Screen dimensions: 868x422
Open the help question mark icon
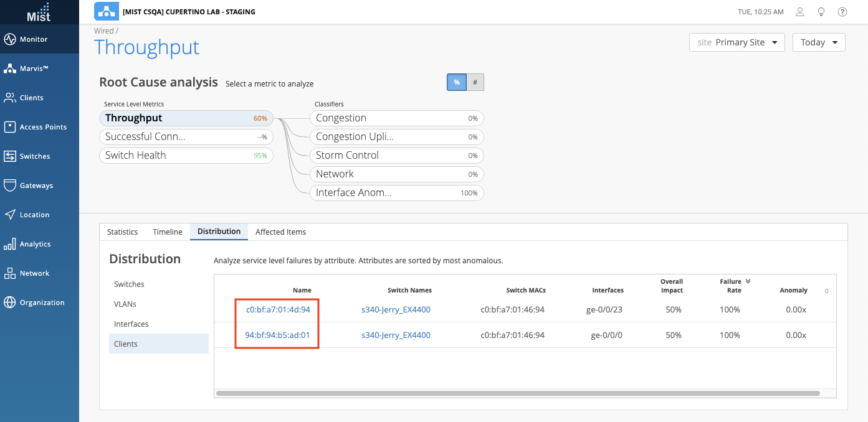(842, 12)
